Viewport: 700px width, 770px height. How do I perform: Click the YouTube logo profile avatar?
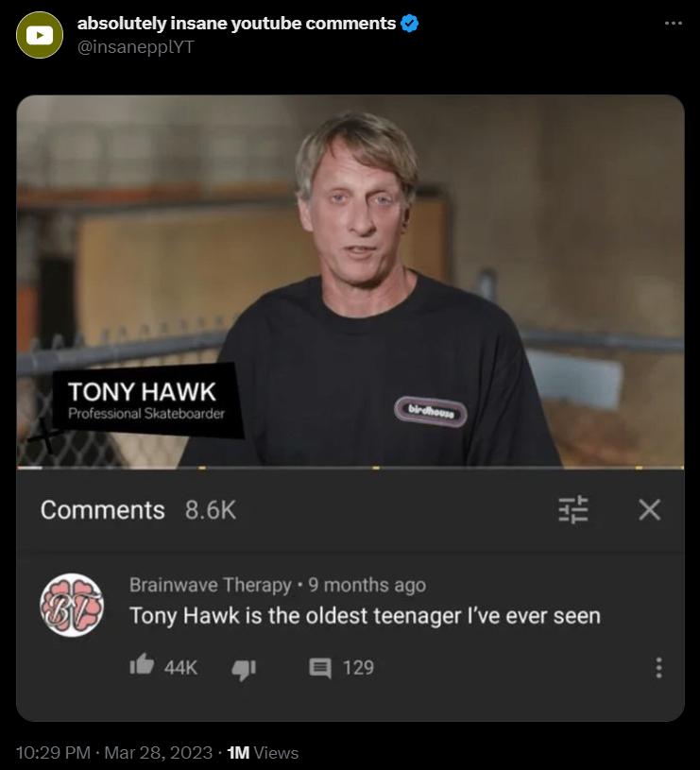(40, 35)
